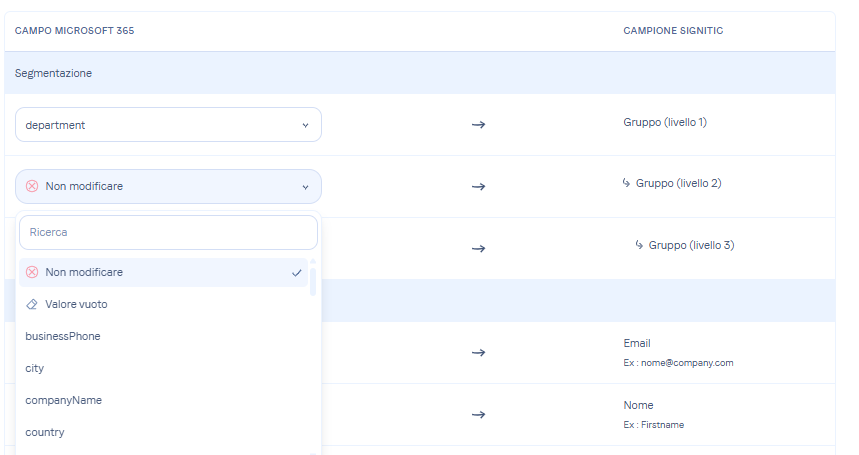Select businessPhone from the list

coord(63,336)
